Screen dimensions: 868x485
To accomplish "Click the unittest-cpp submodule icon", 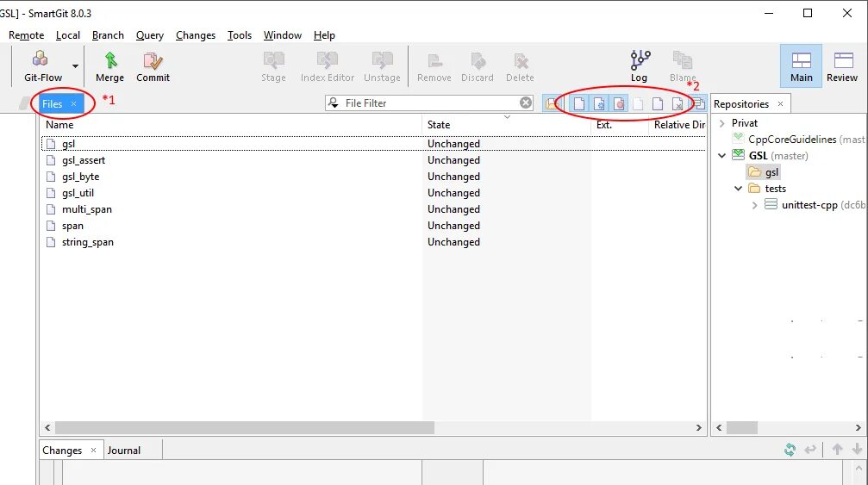I will [x=771, y=205].
